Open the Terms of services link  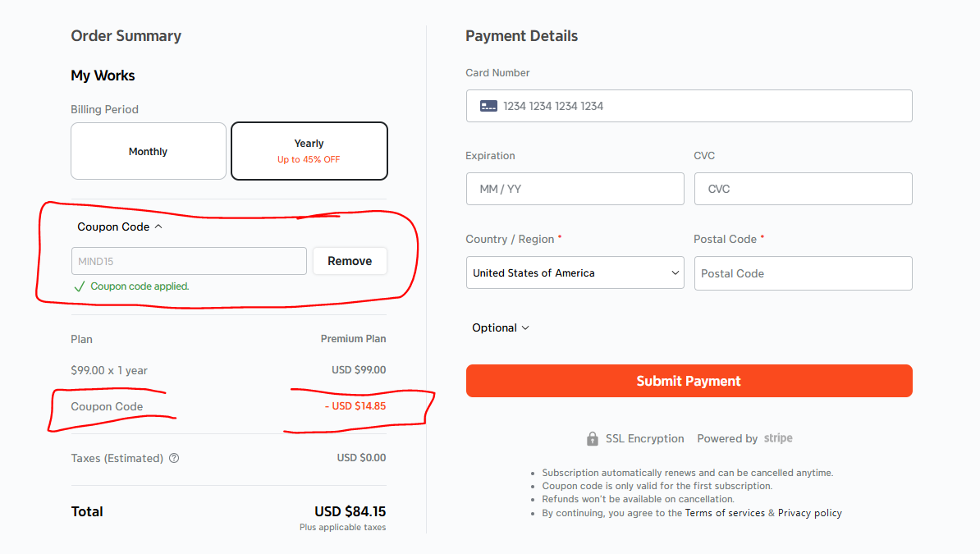pos(725,512)
